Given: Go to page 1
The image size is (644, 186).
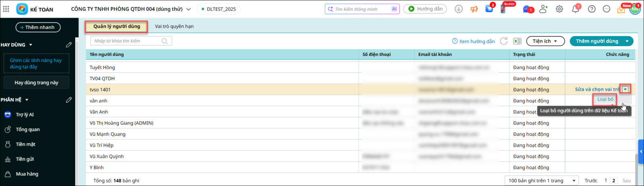Looking at the screenshot, I should pos(605,181).
